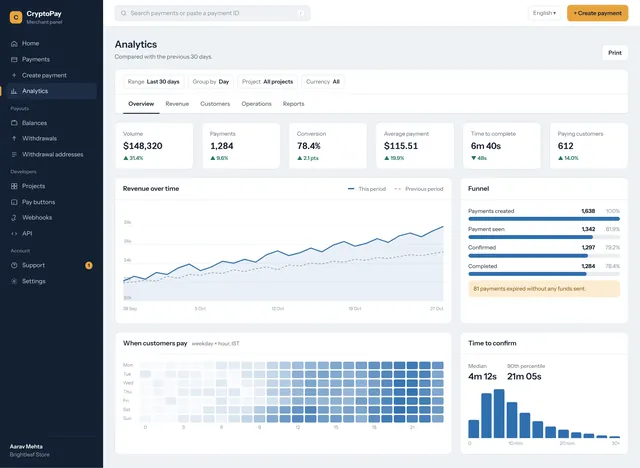Toggle This period legend in revenue chart
This screenshot has height=468, width=640.
pyautogui.click(x=367, y=189)
